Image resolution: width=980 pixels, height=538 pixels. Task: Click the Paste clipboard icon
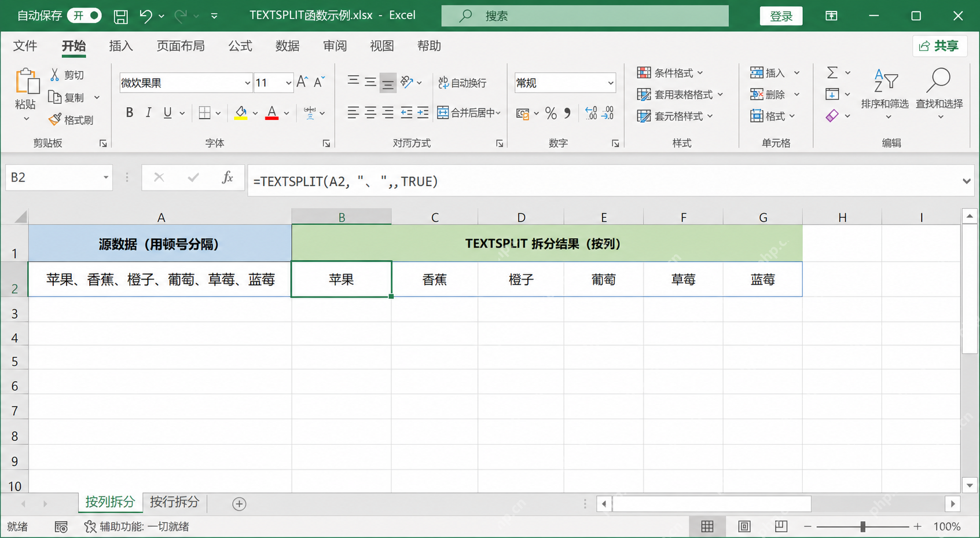click(x=27, y=81)
